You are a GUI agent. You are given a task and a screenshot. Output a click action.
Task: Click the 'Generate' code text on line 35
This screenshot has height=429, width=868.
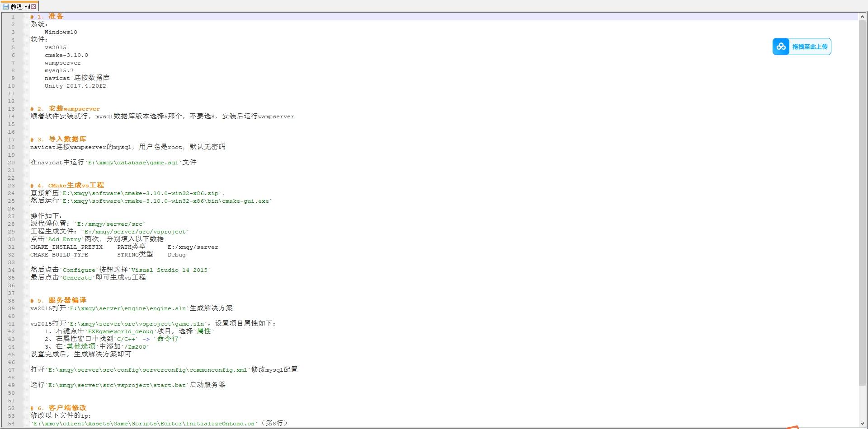(77, 278)
